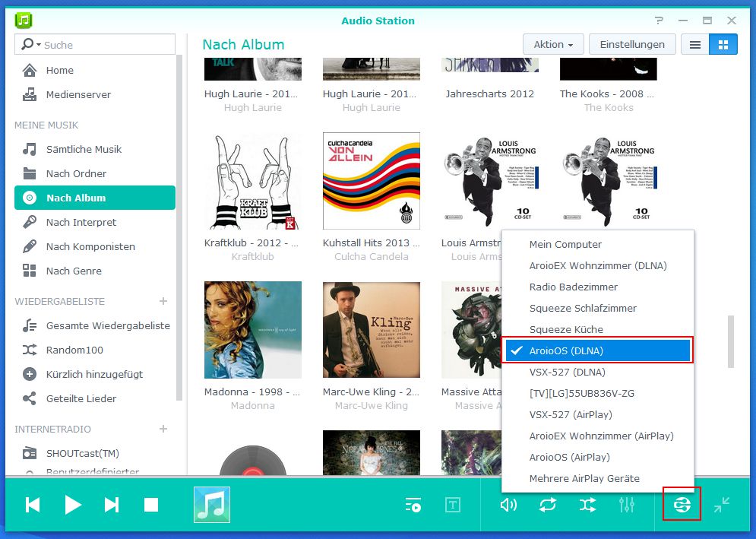Open the Kraftklub album cover

click(253, 181)
